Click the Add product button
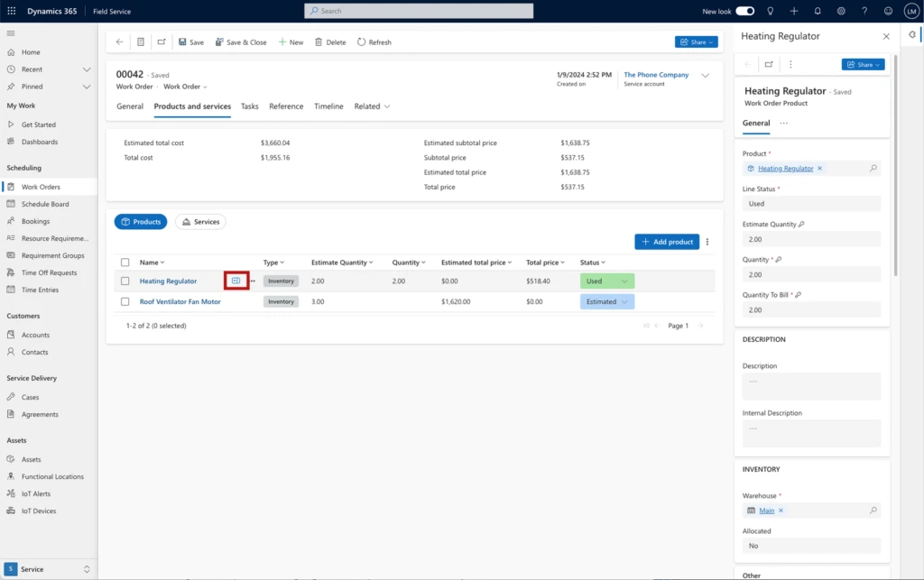The image size is (924, 580). 667,242
